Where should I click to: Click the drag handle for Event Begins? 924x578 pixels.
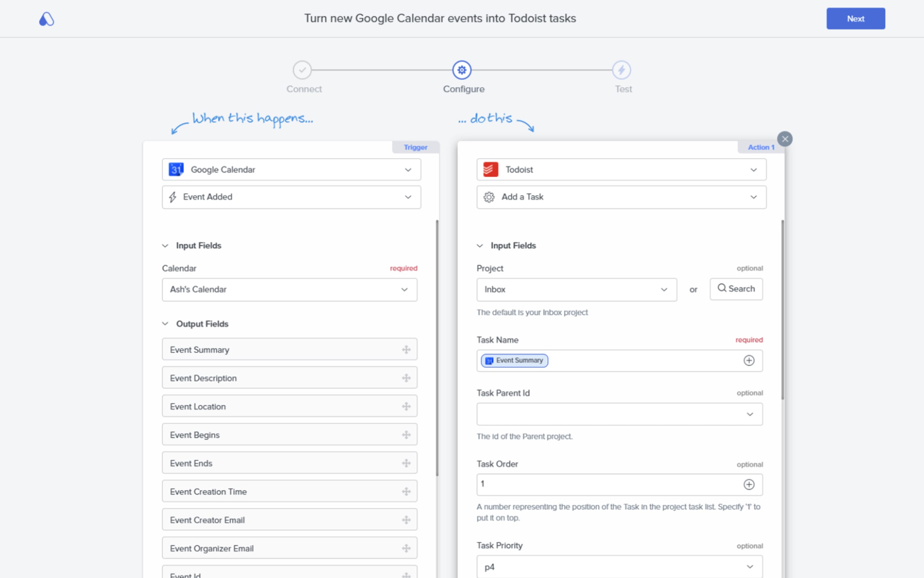click(406, 435)
